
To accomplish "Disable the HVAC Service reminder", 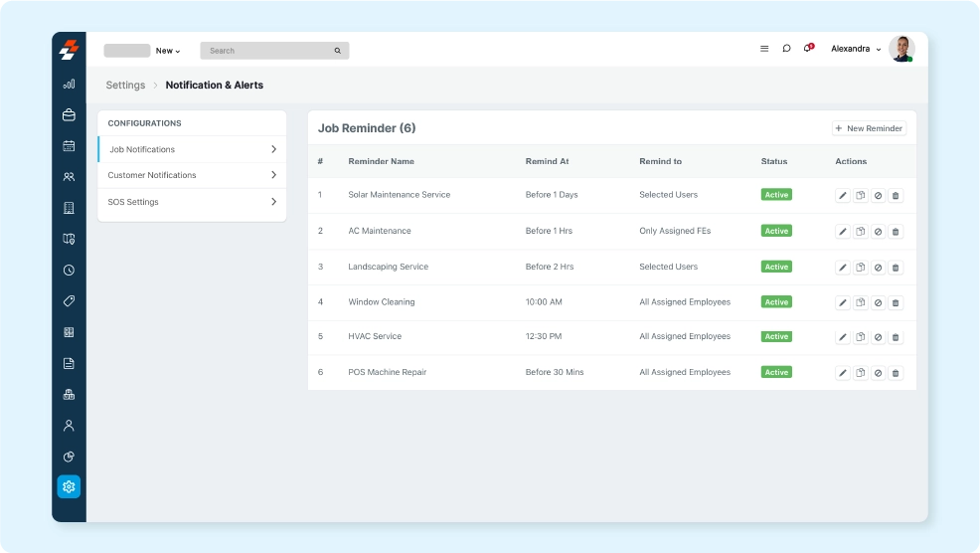I will coord(878,337).
